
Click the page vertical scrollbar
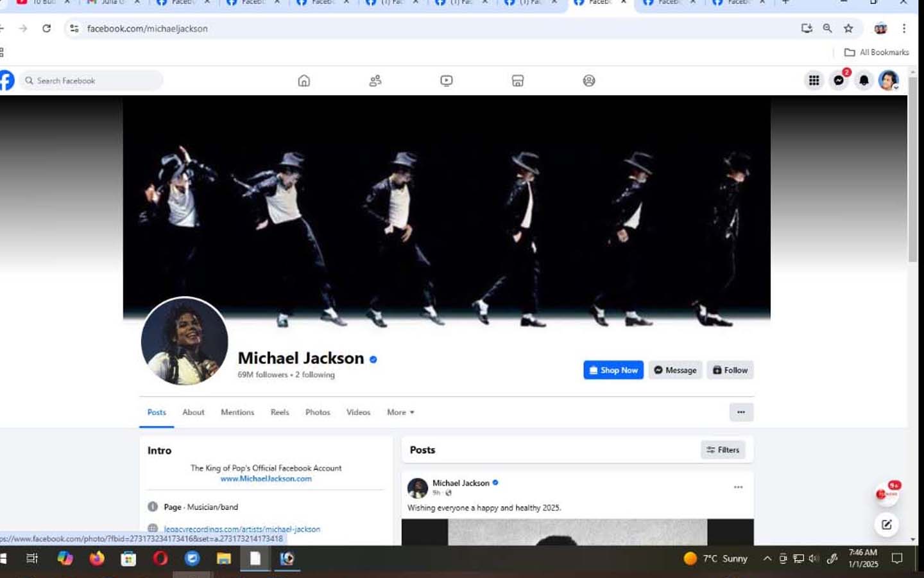pyautogui.click(x=912, y=170)
